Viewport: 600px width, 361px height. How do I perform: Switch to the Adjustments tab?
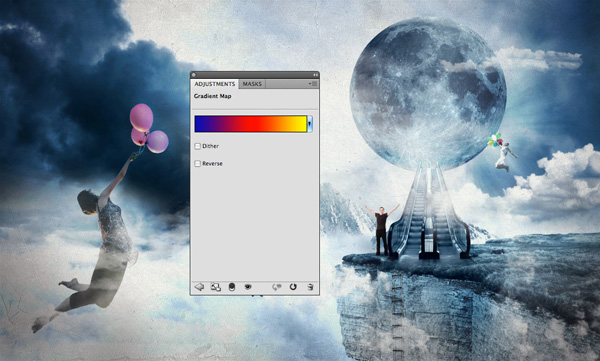pyautogui.click(x=215, y=84)
